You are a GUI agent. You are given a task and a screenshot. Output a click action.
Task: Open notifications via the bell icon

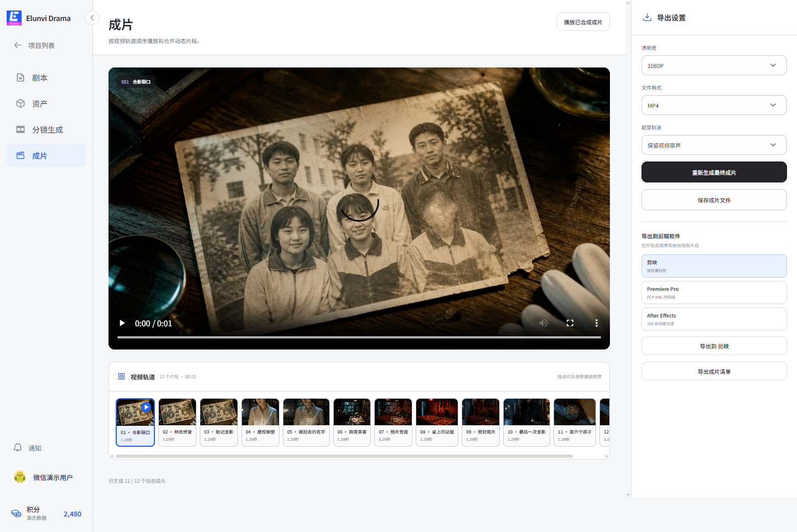point(18,447)
